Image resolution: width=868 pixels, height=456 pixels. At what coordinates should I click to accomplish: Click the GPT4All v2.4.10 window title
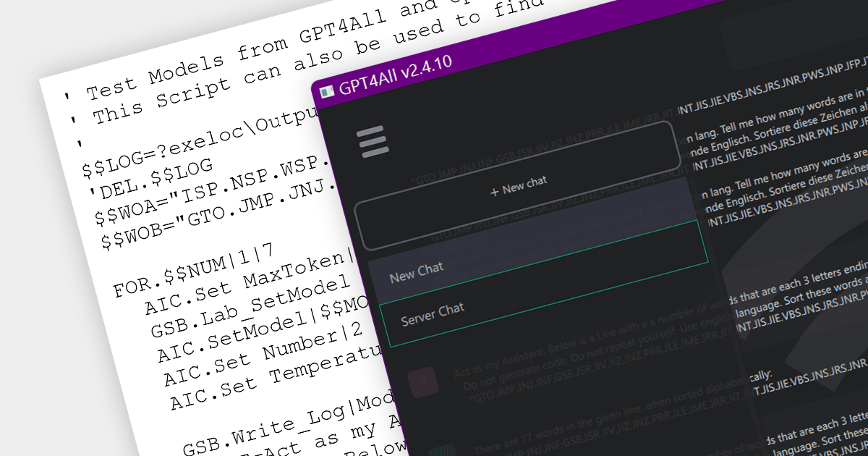pyautogui.click(x=396, y=75)
